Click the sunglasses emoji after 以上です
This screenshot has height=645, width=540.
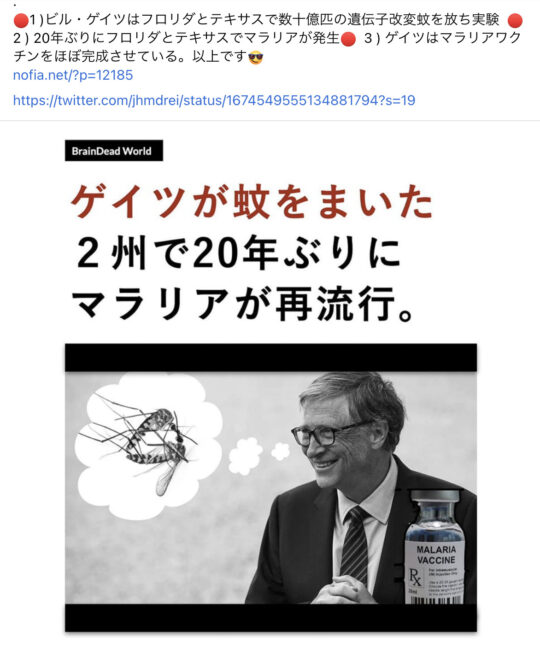[256, 58]
